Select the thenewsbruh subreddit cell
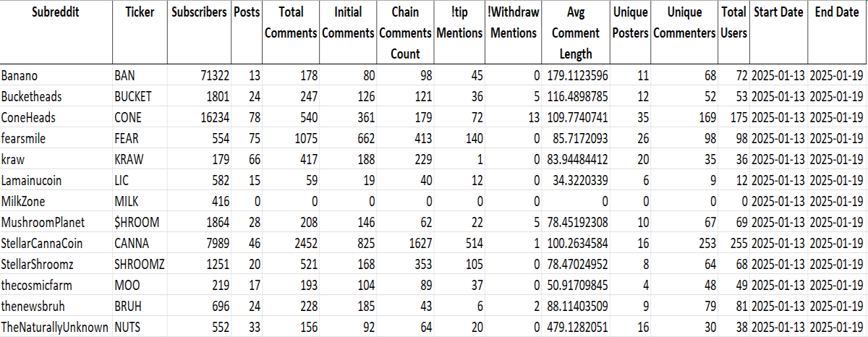Screen dimensions: 868x337 [56, 306]
